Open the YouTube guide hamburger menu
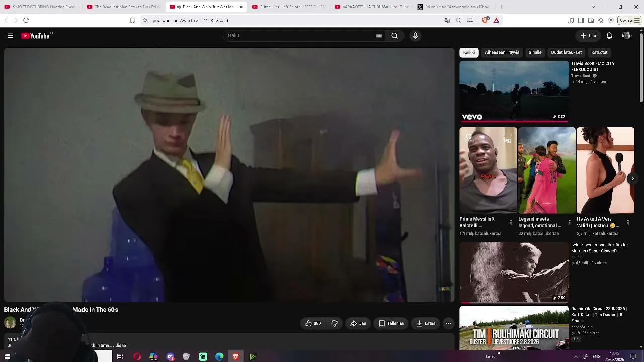The image size is (644, 362). click(10, 36)
